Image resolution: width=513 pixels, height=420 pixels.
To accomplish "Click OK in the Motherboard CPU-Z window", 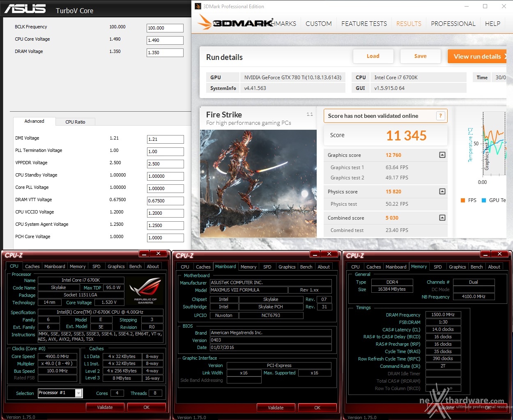I will [x=317, y=408].
